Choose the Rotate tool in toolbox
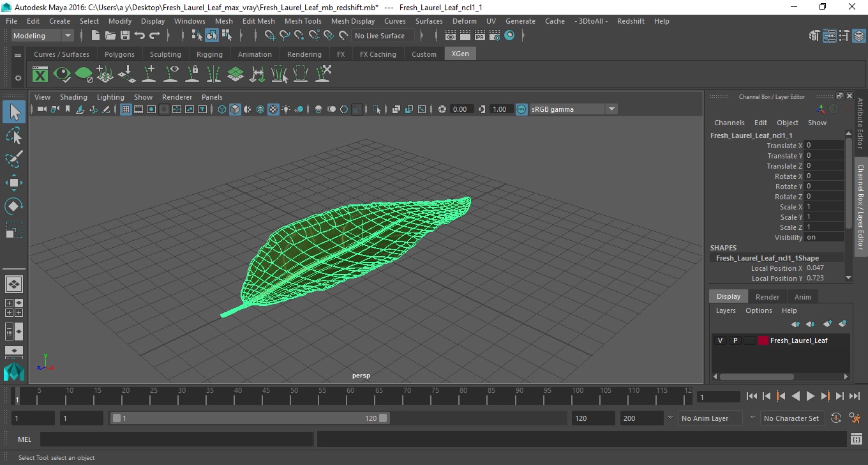This screenshot has width=868, height=465. tap(14, 206)
